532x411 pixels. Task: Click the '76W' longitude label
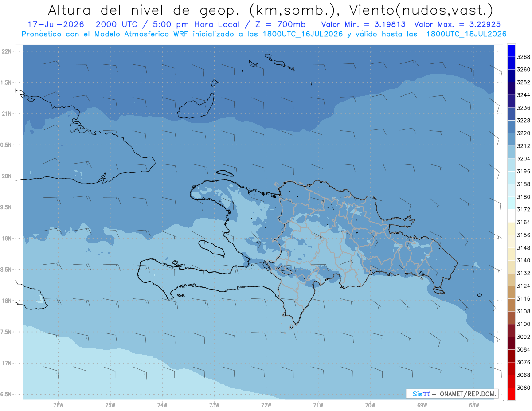click(x=58, y=405)
